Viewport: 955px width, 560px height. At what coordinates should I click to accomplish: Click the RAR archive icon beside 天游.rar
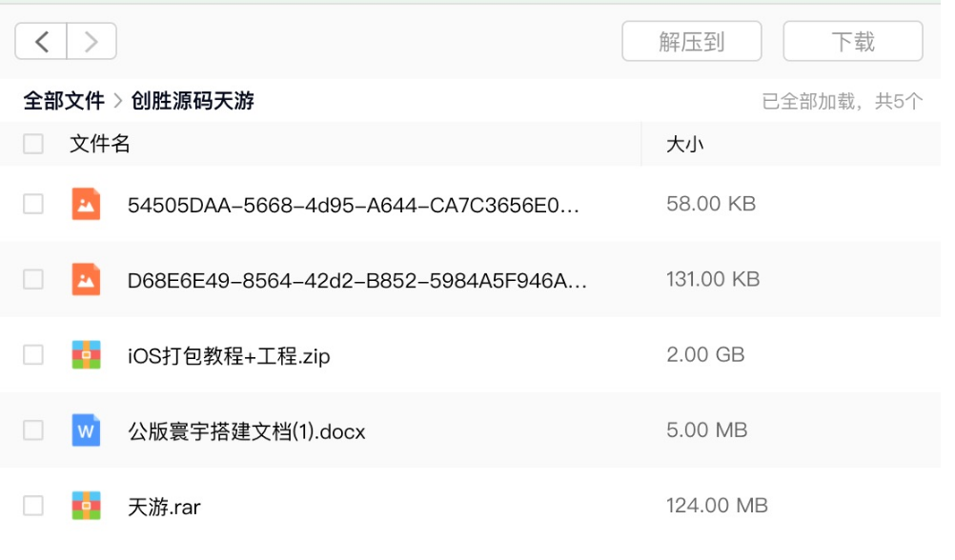click(x=86, y=506)
